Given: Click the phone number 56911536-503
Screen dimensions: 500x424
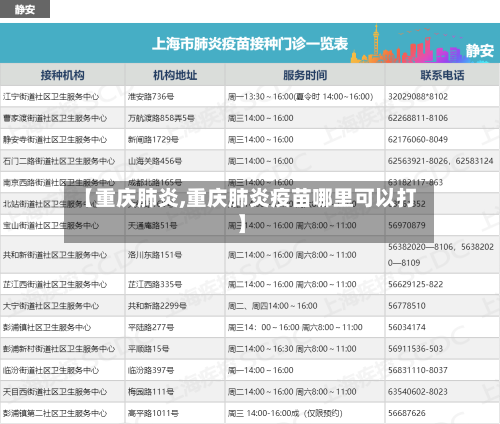Looking at the screenshot, I should click(415, 349).
